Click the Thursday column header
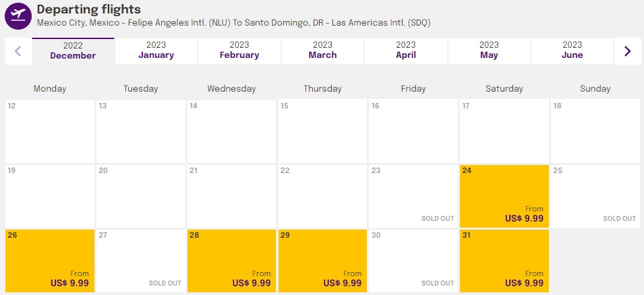The image size is (644, 295). pyautogui.click(x=322, y=89)
